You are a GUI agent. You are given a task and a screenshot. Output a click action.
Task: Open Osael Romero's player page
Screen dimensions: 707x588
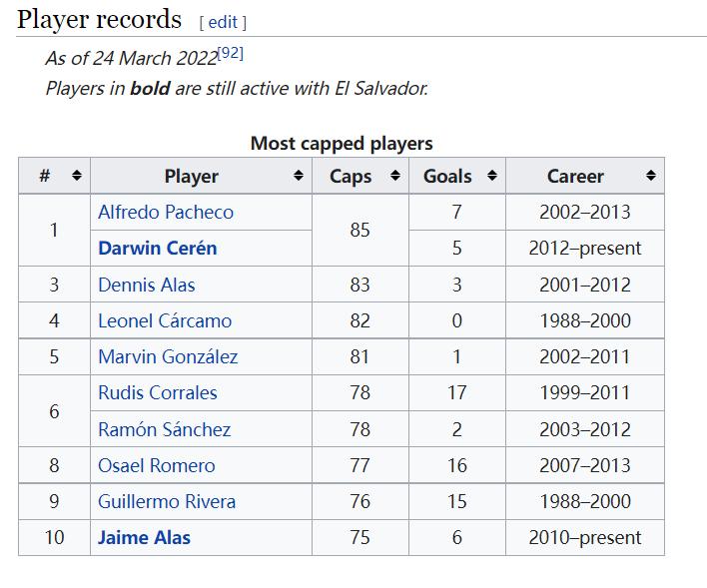tap(156, 465)
